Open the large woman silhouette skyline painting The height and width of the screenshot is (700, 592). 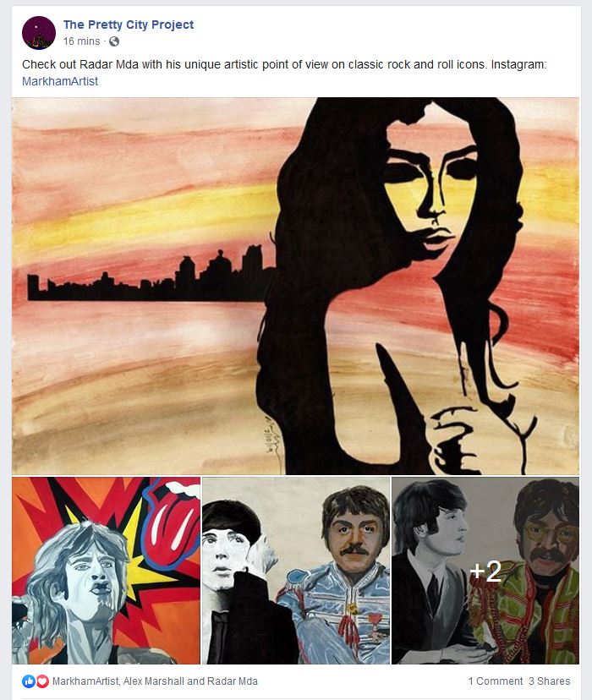pos(295,286)
